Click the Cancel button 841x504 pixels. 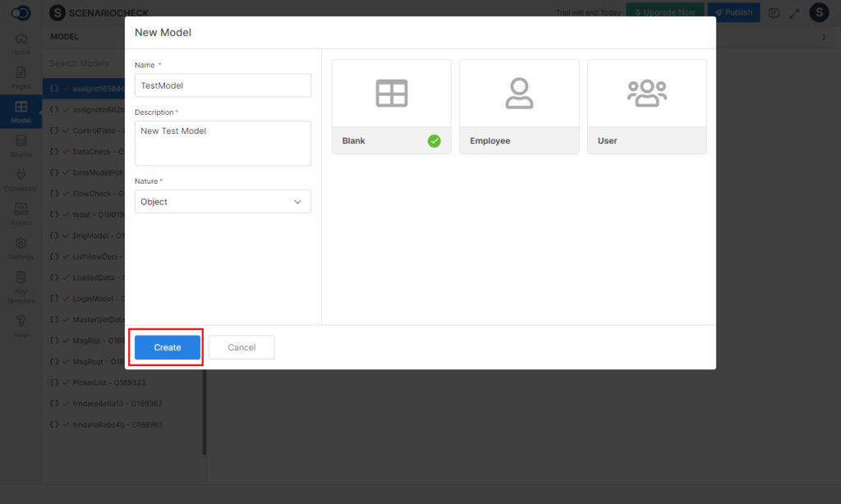[x=241, y=347]
